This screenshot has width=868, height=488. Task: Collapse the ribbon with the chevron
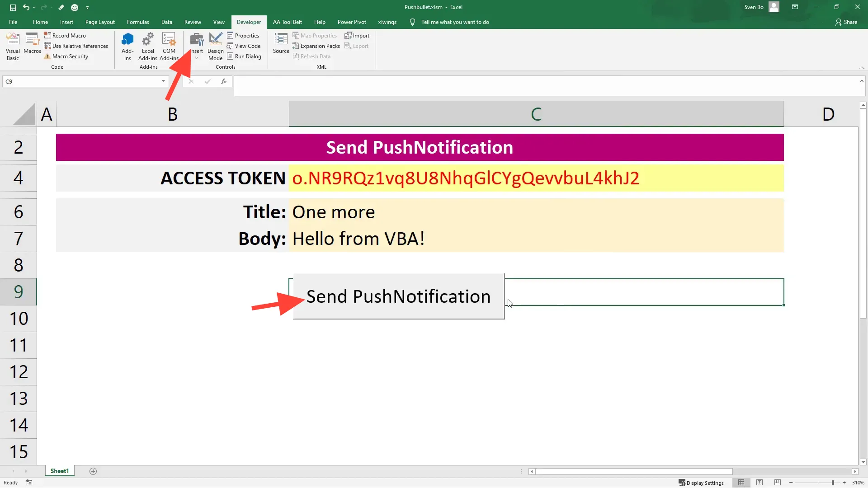[862, 67]
